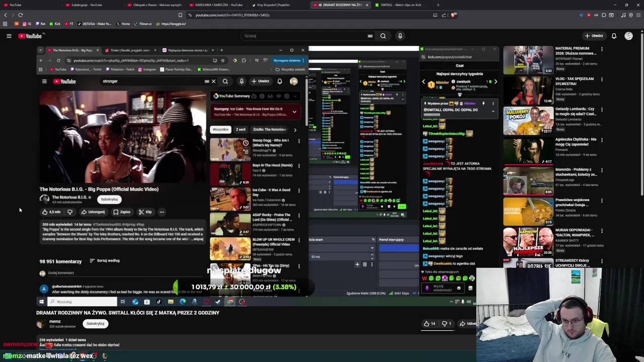Screen dimensions: 644x362
Task: Open inner YouTube hamburger menu in streamed window
Action: point(44,81)
